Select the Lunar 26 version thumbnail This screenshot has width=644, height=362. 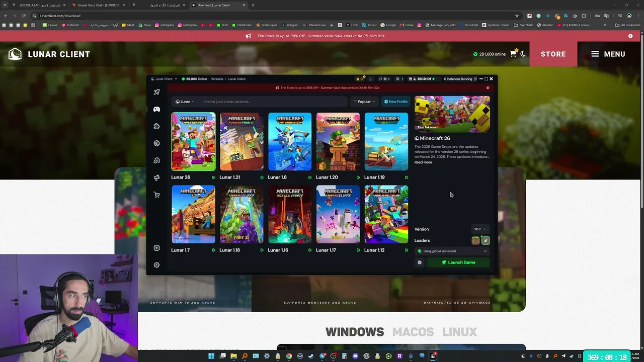click(193, 142)
